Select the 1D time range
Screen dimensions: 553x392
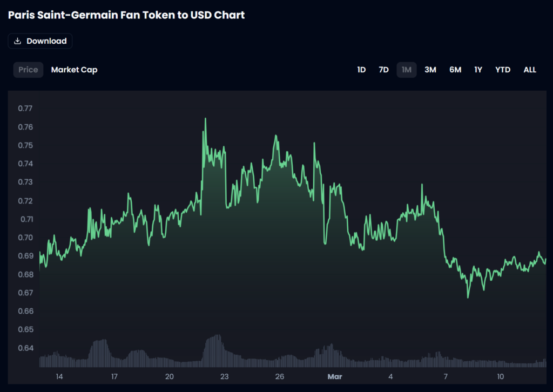(361, 70)
